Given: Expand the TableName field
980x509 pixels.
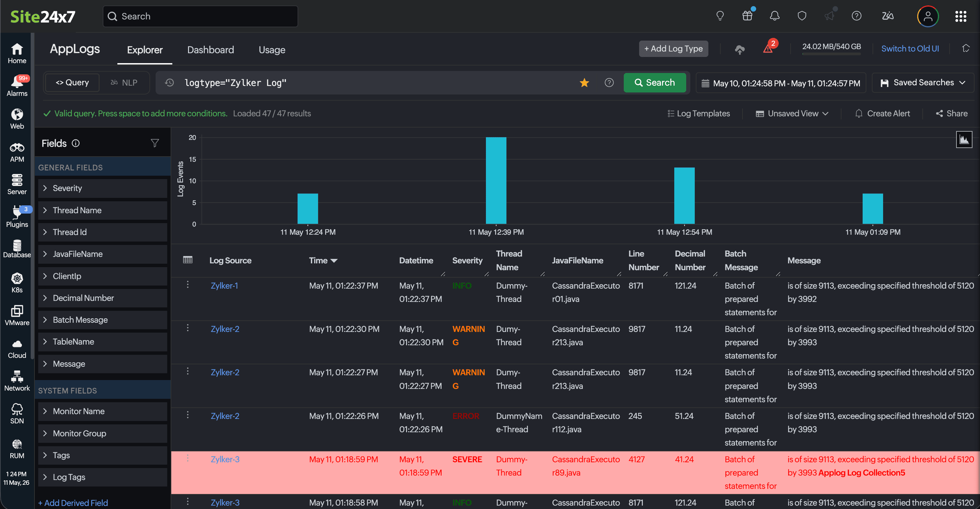Looking at the screenshot, I should (102, 341).
